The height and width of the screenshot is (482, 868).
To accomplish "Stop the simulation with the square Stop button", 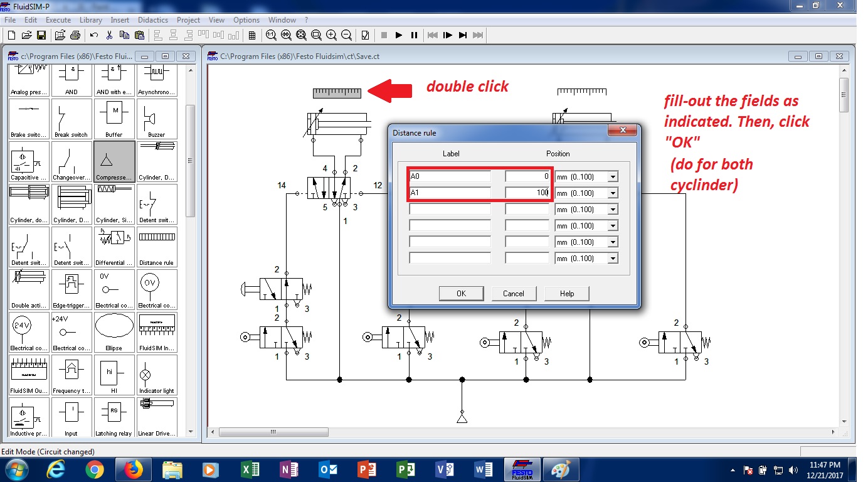I will click(384, 35).
